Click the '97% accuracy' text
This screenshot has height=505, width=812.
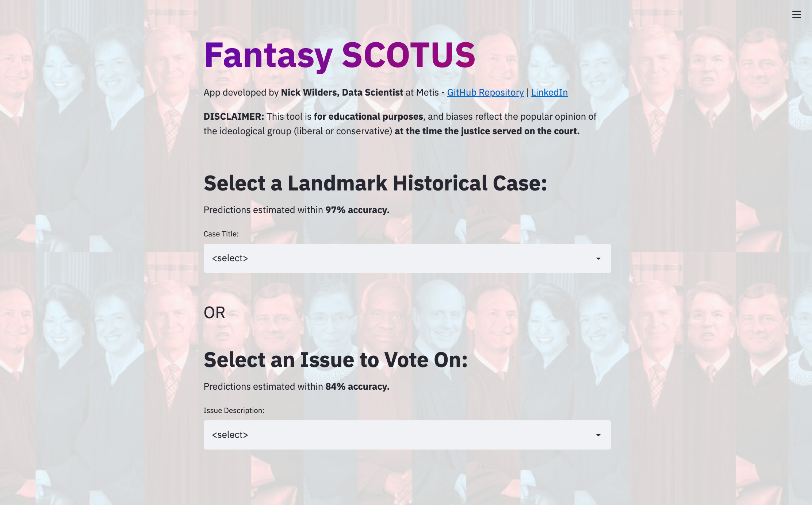(357, 210)
